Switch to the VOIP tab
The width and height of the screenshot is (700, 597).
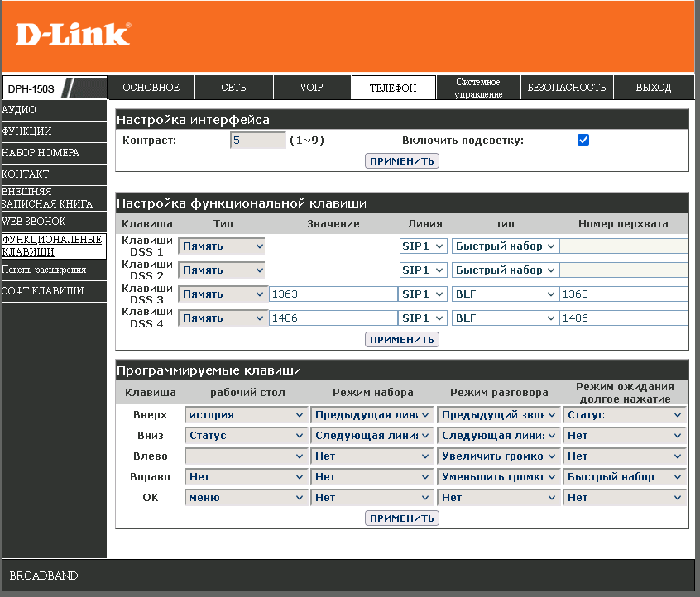(311, 88)
